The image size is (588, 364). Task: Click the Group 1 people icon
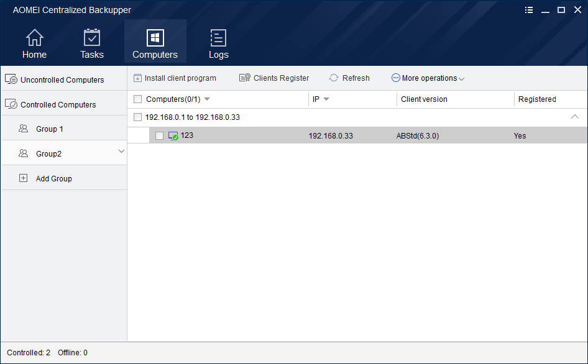click(x=23, y=129)
